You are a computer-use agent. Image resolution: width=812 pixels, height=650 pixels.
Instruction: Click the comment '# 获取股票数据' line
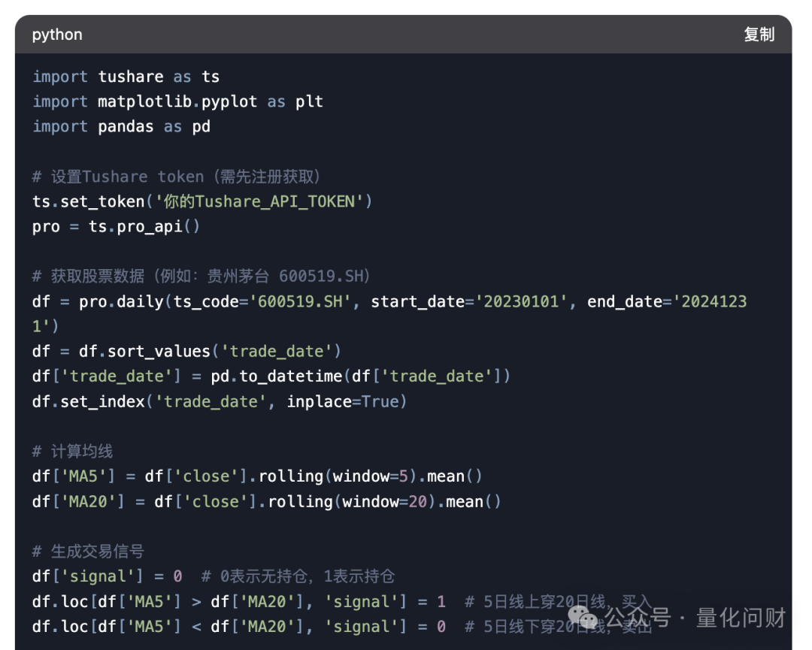click(201, 276)
